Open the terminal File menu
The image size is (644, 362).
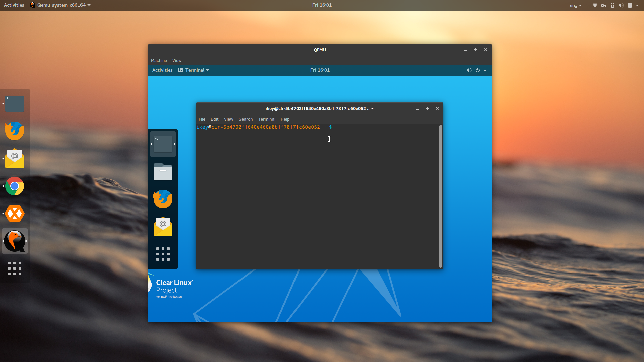click(202, 119)
